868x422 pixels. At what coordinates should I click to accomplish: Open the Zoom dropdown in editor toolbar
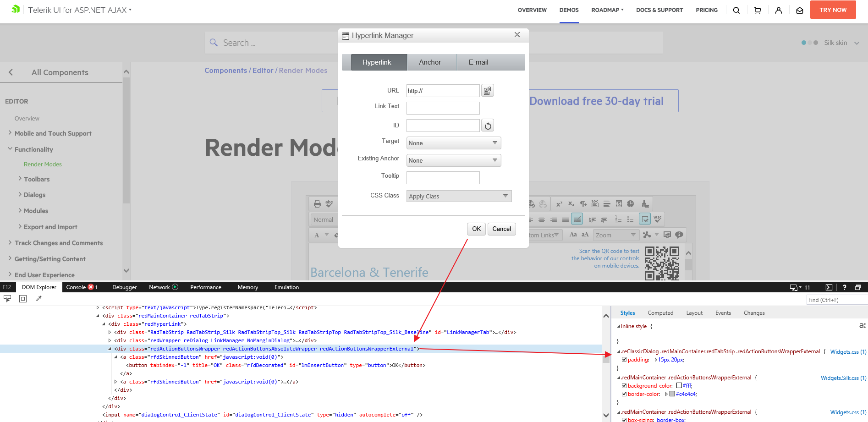click(616, 235)
